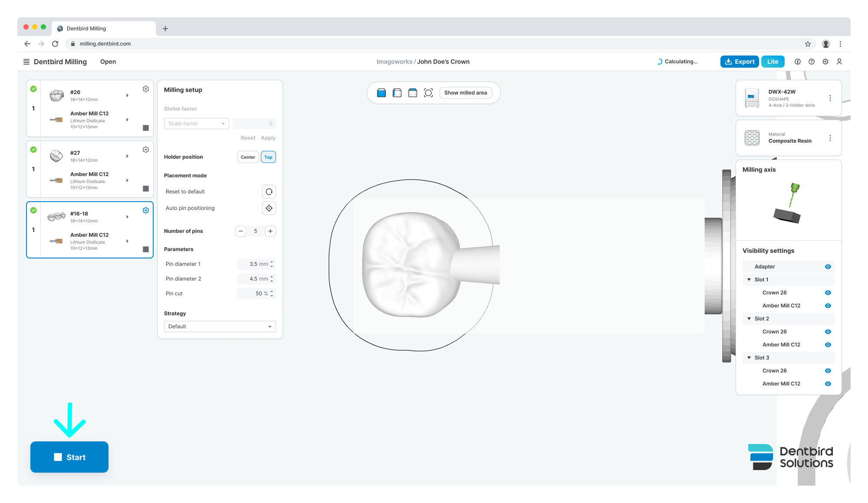Screen dimensions: 868x503
Task: Click the Auto pin positioning target icon
Action: [x=269, y=208]
